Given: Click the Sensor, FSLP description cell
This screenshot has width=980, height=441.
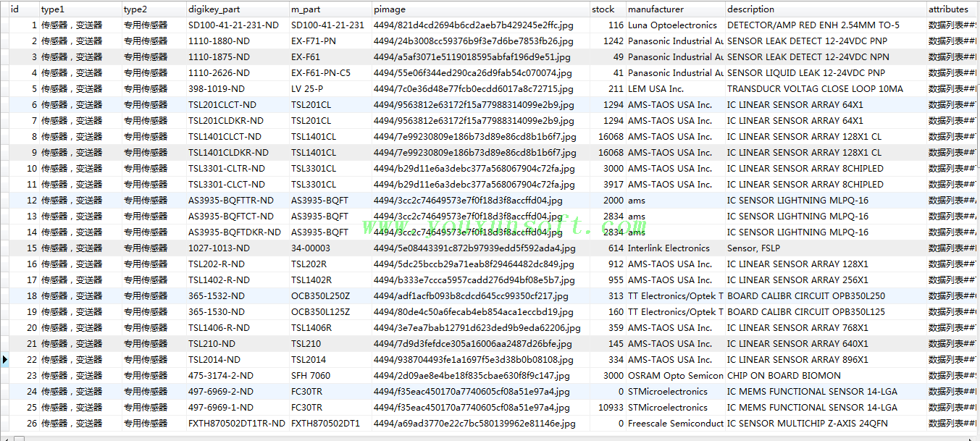Looking at the screenshot, I should [x=826, y=248].
